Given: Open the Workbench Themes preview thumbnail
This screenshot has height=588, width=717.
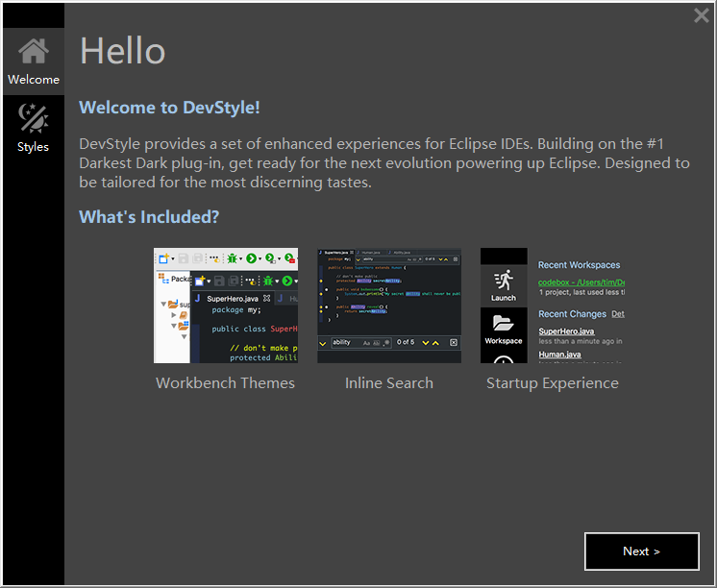Looking at the screenshot, I should click(226, 306).
